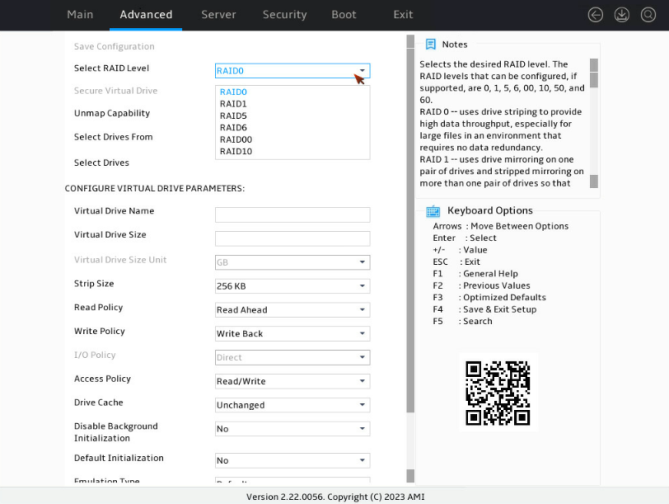Viewport: 669px width, 504px height.
Task: Click CONFIGURE VIRTUAL DRIVE PARAMETERS heading
Action: pyautogui.click(x=155, y=189)
